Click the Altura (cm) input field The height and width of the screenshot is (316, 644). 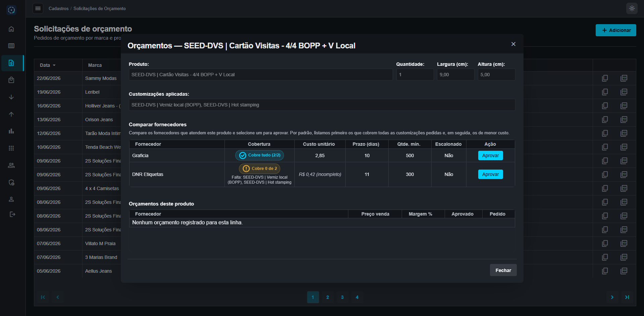pos(496,75)
